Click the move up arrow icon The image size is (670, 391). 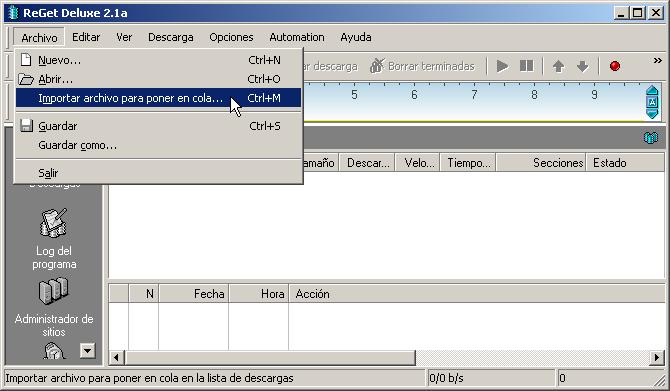(x=558, y=66)
